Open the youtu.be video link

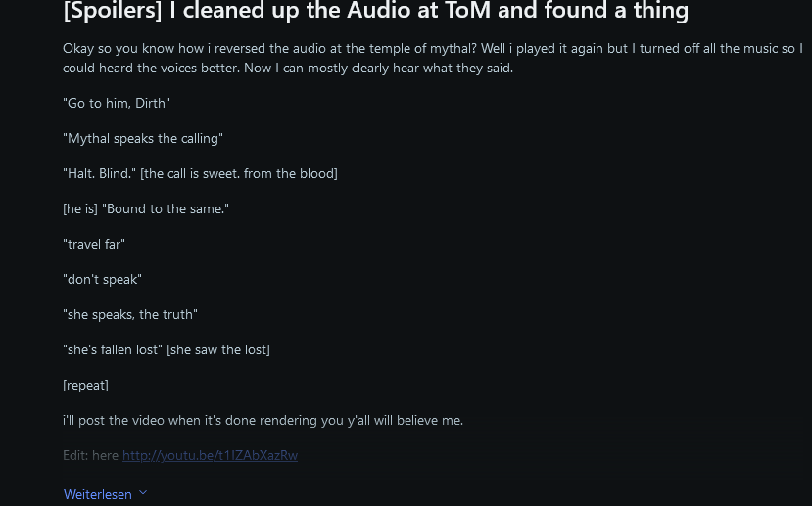pyautogui.click(x=210, y=455)
